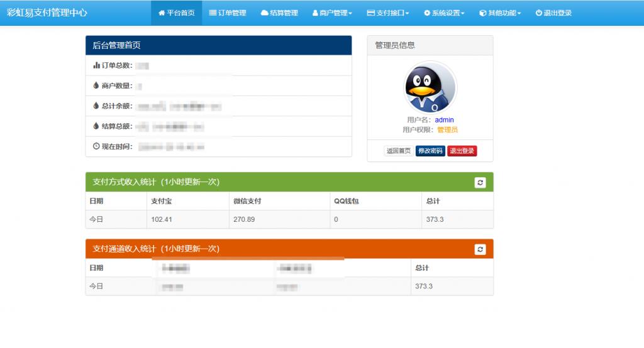This screenshot has height=348, width=644.
Task: Click the cloud icon for settlement management
Action: [264, 13]
